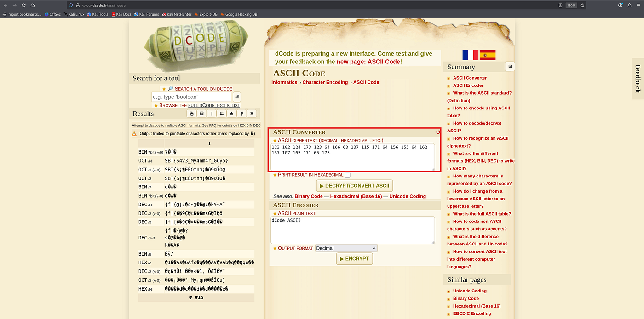Open Kali Linux bookmark
This screenshot has height=319, width=644.
tap(74, 14)
